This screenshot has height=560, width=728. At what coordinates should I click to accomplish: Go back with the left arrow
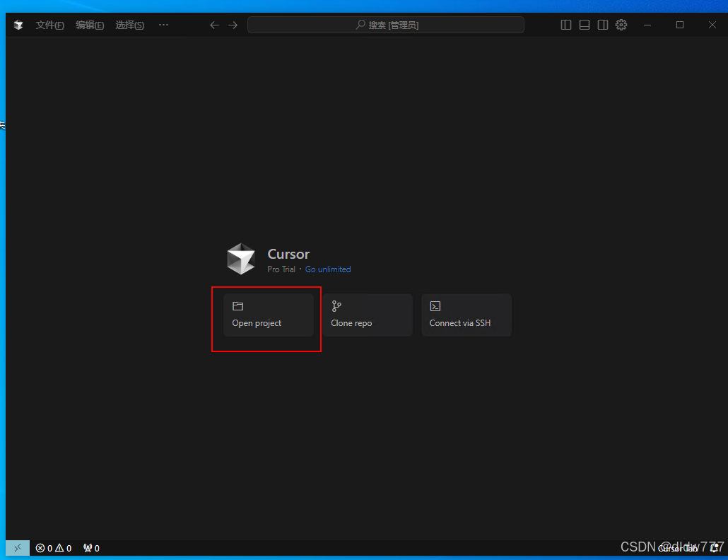click(x=214, y=25)
